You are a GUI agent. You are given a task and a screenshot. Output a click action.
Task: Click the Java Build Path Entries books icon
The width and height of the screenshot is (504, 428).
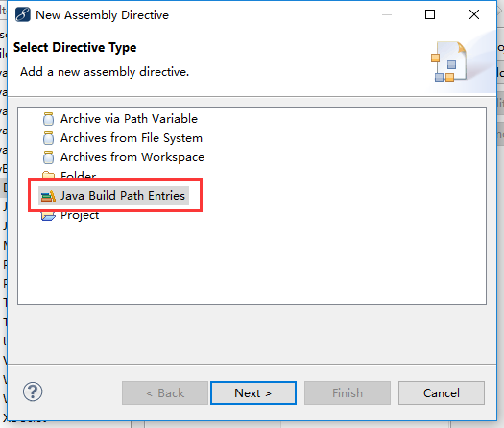click(48, 196)
